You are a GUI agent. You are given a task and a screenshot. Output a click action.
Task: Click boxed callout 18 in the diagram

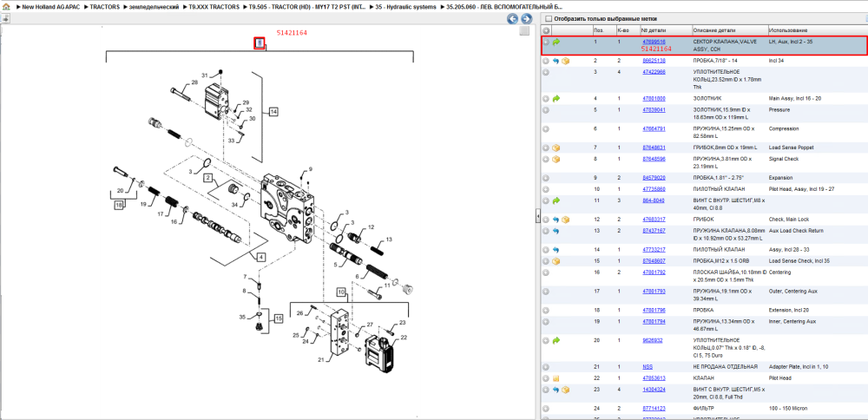[119, 206]
